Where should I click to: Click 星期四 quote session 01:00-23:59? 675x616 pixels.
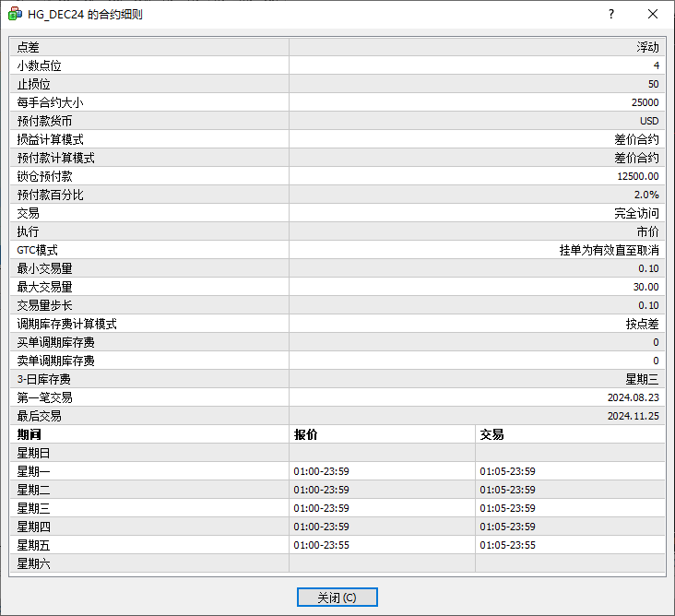tap(321, 527)
